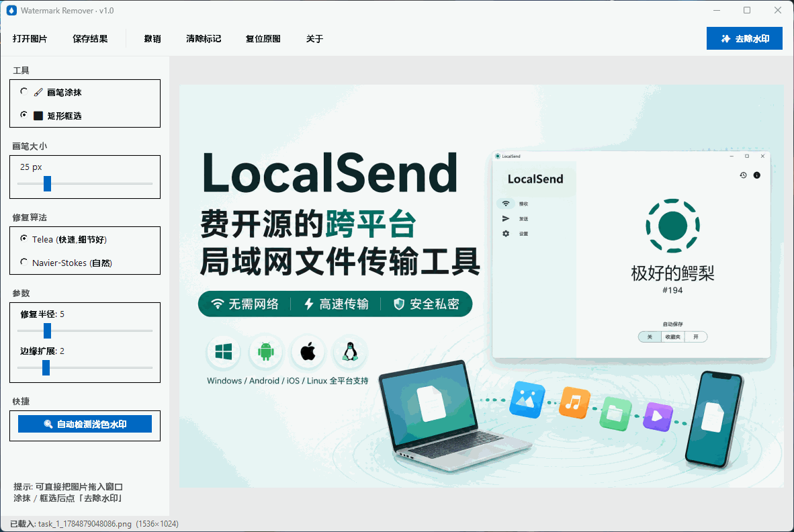Choose the Telea algorithm radio button

pyautogui.click(x=24, y=238)
